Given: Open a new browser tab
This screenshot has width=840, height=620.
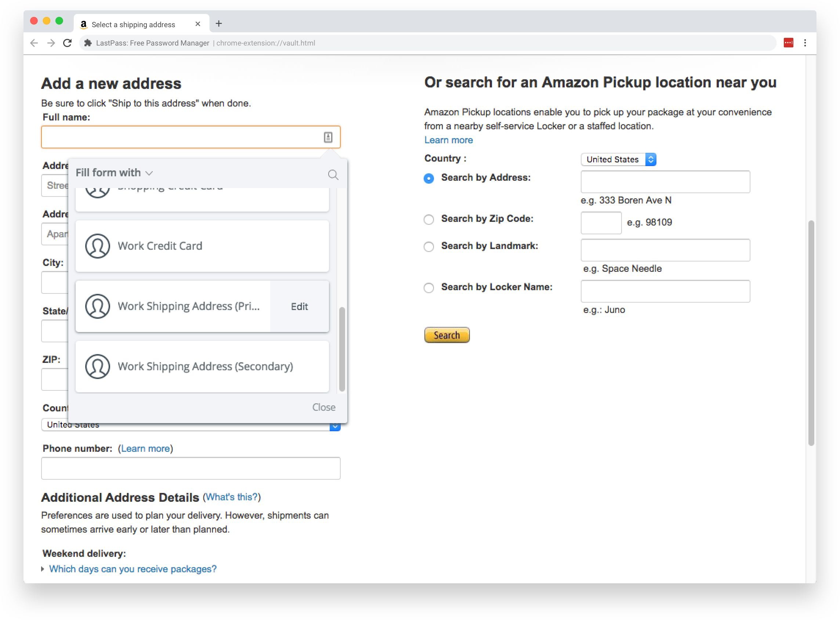Looking at the screenshot, I should [219, 24].
